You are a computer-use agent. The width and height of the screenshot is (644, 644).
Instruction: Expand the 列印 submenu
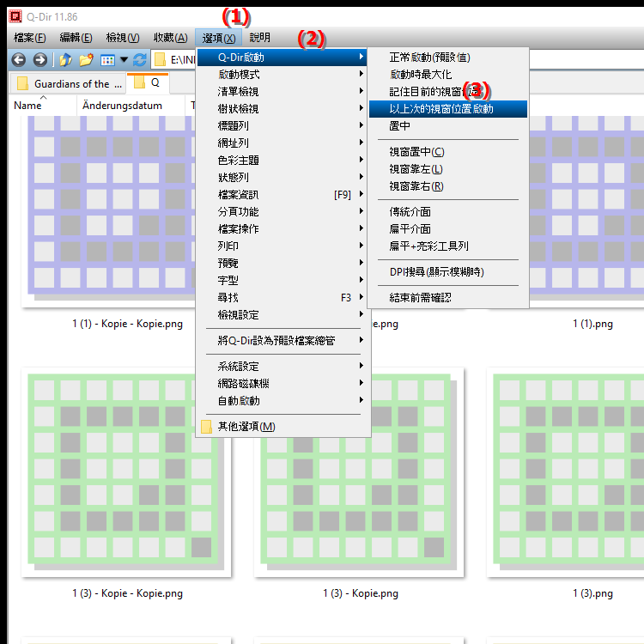pos(283,246)
